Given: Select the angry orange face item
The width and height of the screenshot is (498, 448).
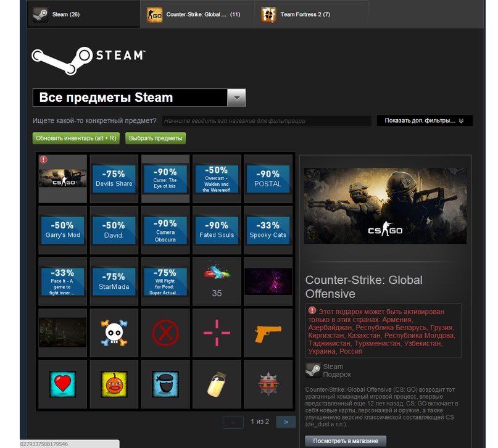Looking at the screenshot, I should 114,384.
